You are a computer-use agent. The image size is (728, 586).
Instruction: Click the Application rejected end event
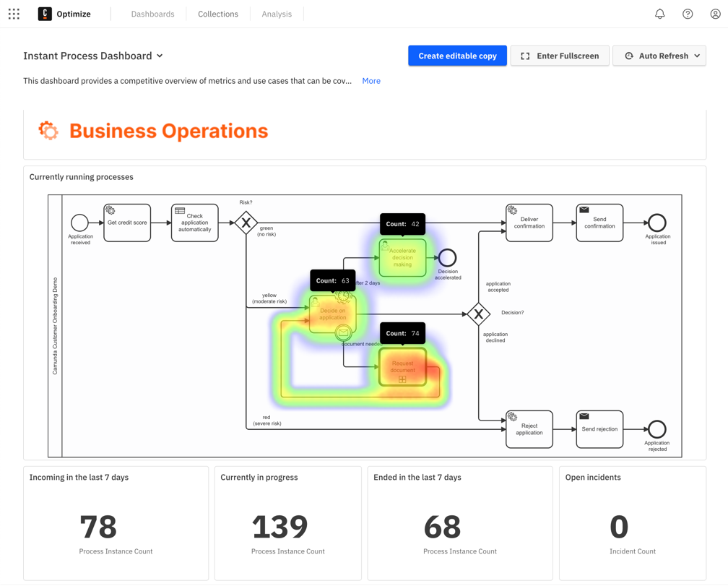(x=657, y=429)
